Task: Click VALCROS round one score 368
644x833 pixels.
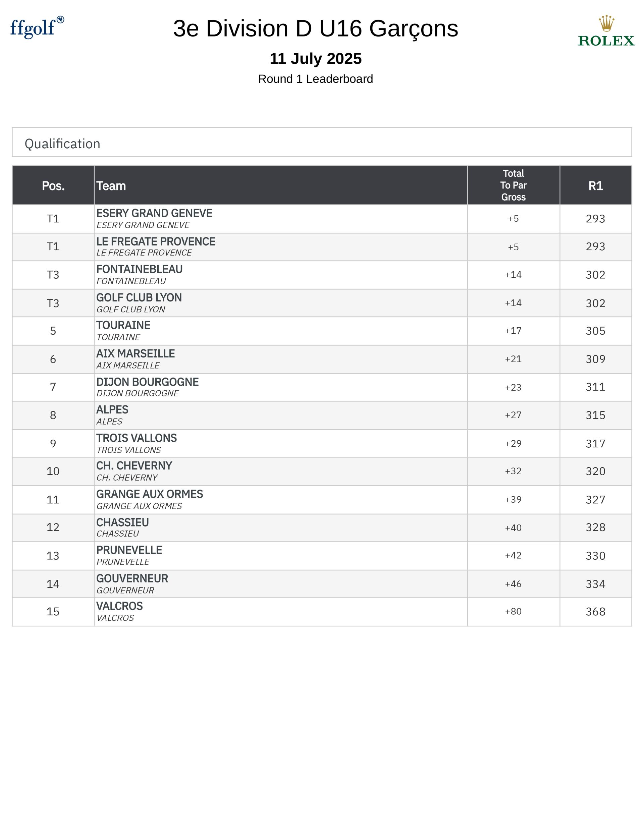Action: point(595,612)
